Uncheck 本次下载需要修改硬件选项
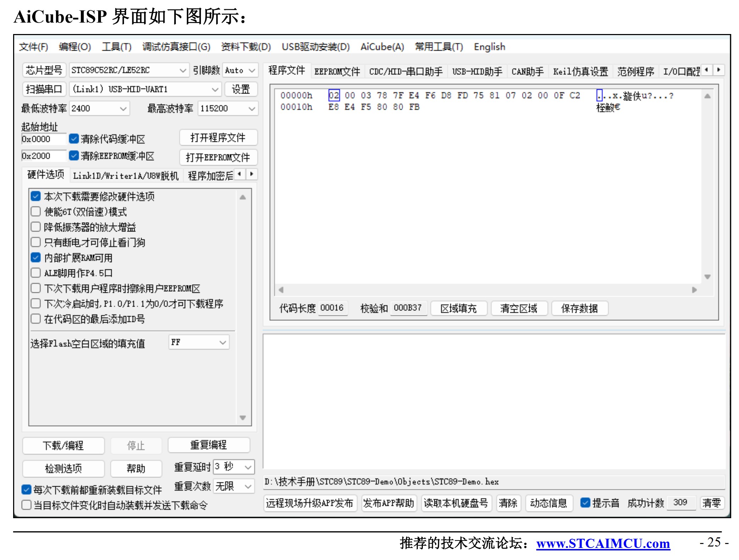Screen dimensions: 739x560 tap(35, 196)
